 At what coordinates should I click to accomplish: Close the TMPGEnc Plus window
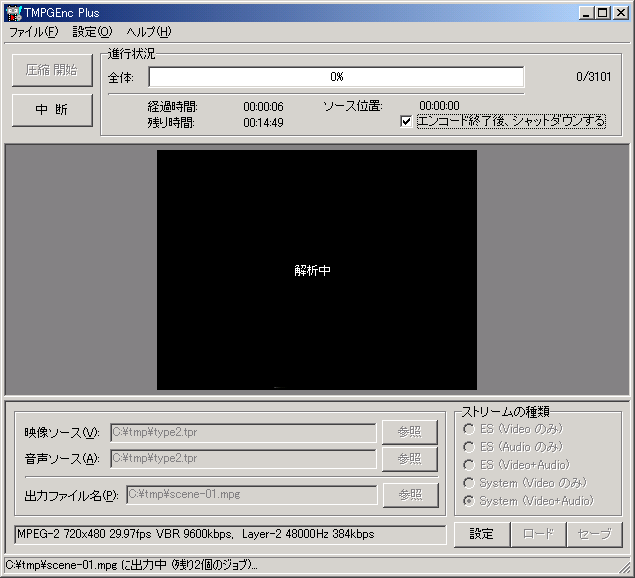click(621, 13)
